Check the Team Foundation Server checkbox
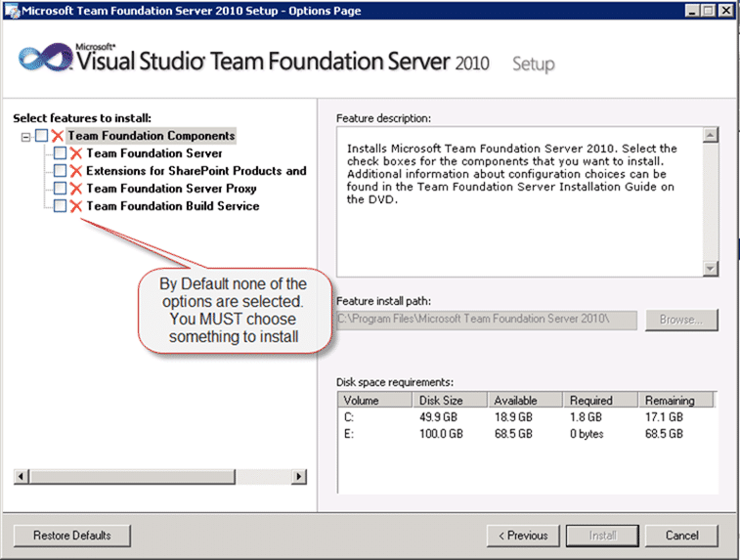 60,153
